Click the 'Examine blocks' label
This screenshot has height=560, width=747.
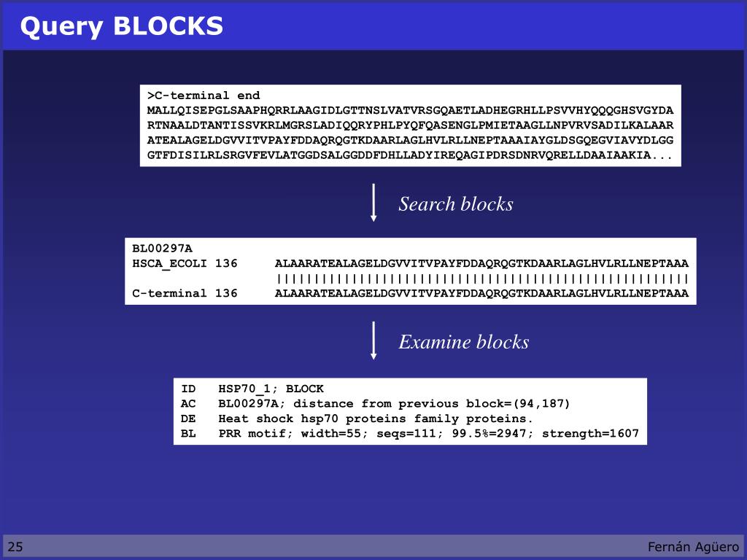tap(463, 342)
